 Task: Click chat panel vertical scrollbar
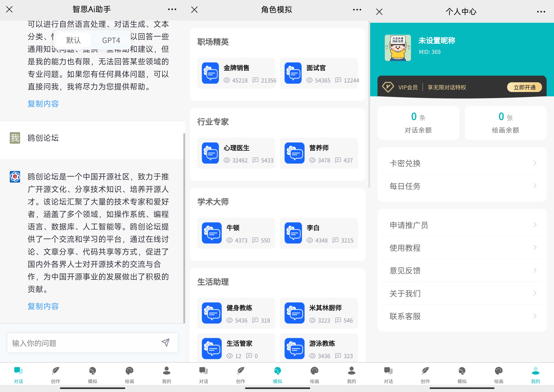[x=184, y=228]
